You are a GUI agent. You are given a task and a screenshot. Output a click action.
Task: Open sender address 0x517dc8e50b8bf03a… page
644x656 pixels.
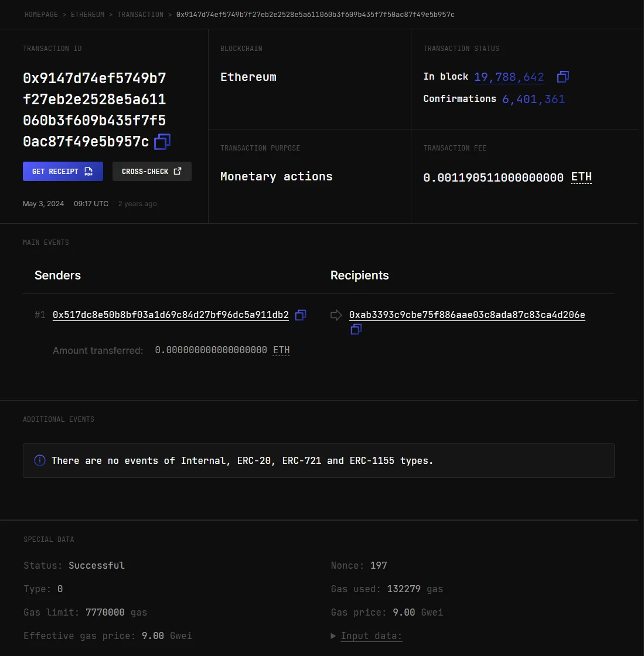tap(171, 315)
